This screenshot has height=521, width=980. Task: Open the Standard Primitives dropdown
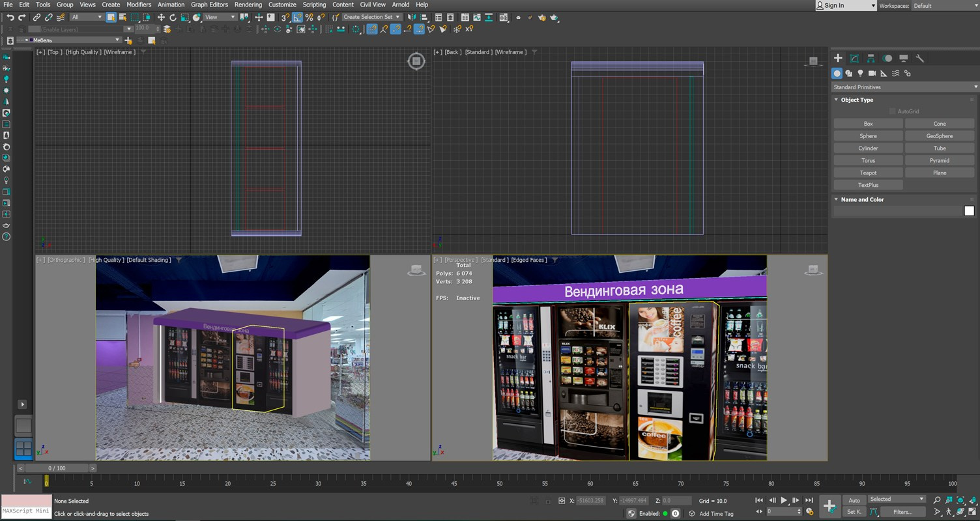click(x=905, y=87)
